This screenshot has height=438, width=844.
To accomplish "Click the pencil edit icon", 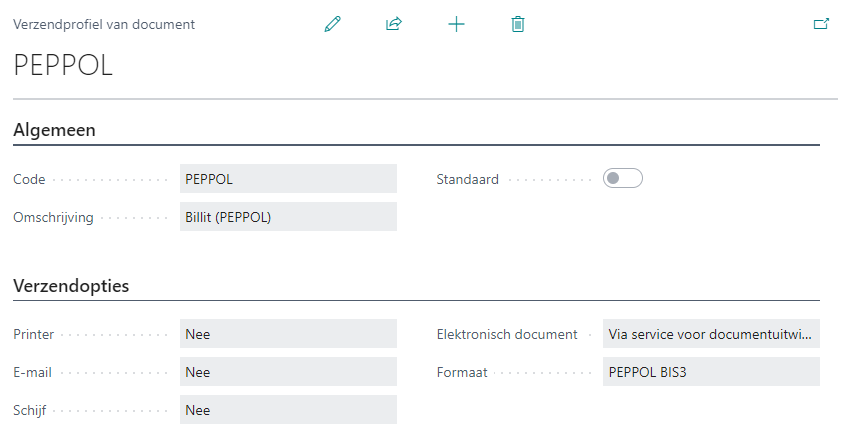I will click(333, 24).
